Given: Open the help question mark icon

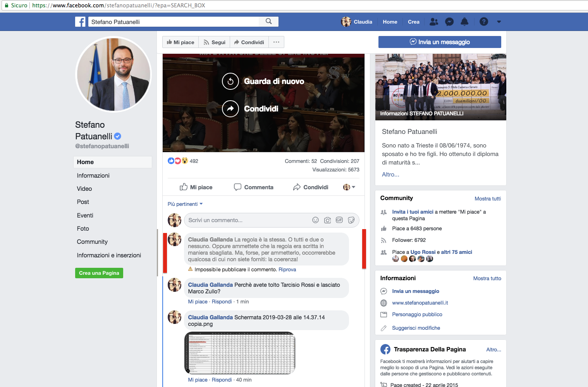Looking at the screenshot, I should (x=484, y=22).
